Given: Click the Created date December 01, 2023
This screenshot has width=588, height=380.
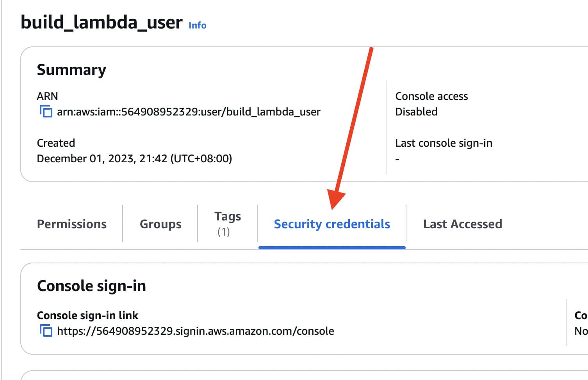Looking at the screenshot, I should pos(134,159).
